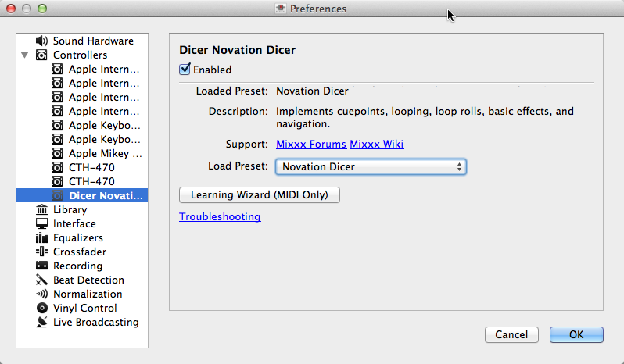Click the Sound Hardware speaker icon
The image size is (624, 364).
coord(41,41)
